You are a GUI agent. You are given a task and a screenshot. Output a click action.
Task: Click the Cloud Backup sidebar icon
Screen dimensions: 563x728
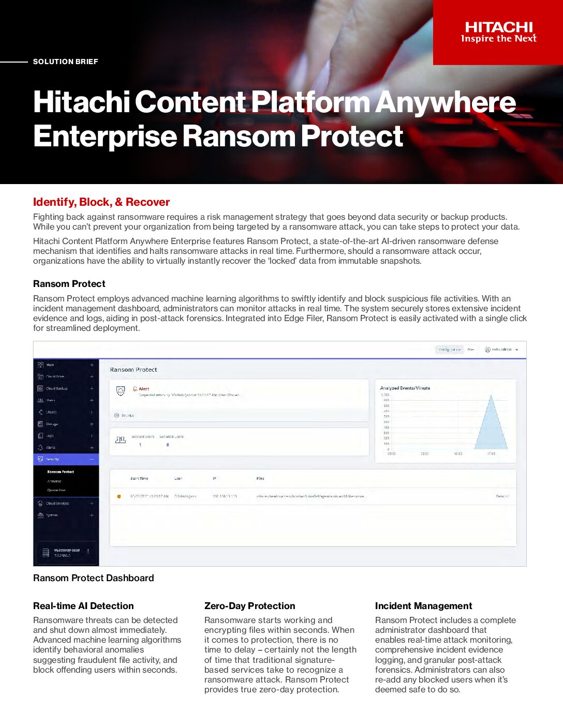[x=40, y=388]
